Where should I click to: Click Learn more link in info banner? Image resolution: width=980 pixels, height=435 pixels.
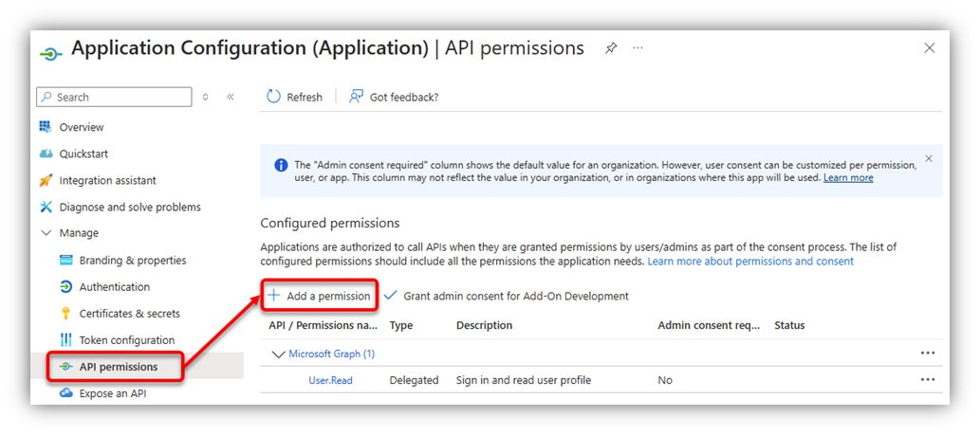coord(848,178)
